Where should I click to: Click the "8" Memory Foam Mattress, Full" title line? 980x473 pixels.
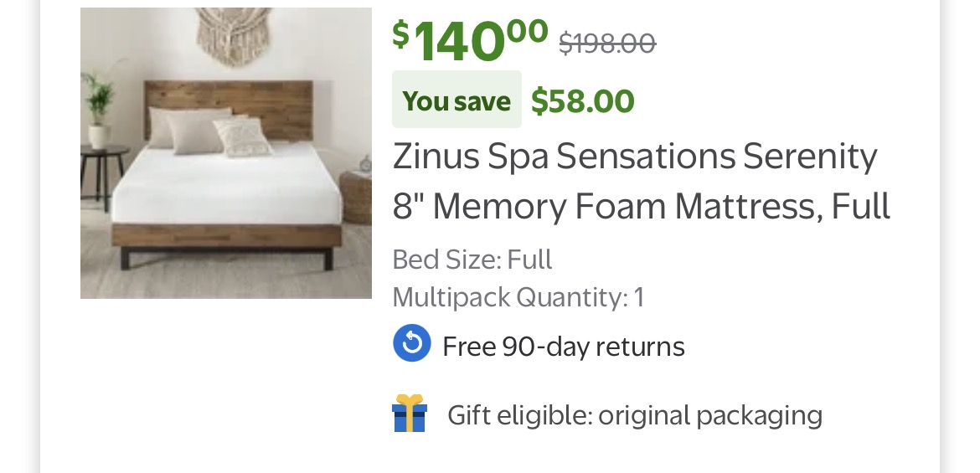click(641, 206)
